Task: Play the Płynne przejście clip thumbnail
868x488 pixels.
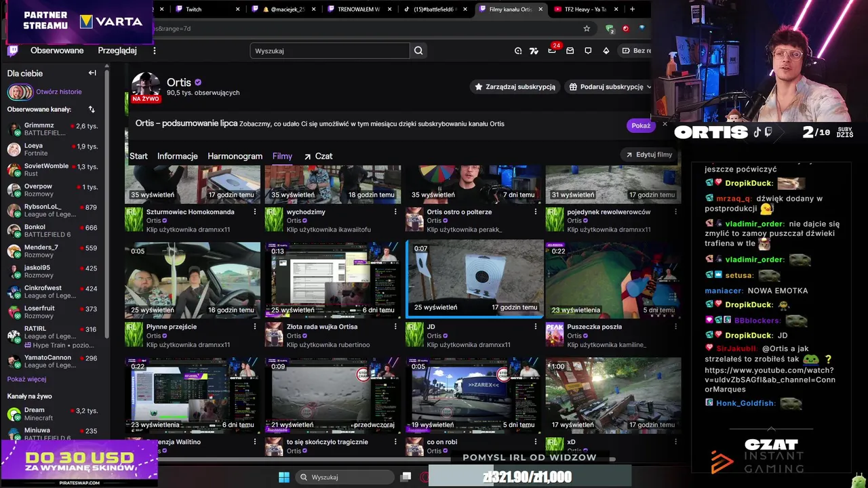Action: click(193, 280)
